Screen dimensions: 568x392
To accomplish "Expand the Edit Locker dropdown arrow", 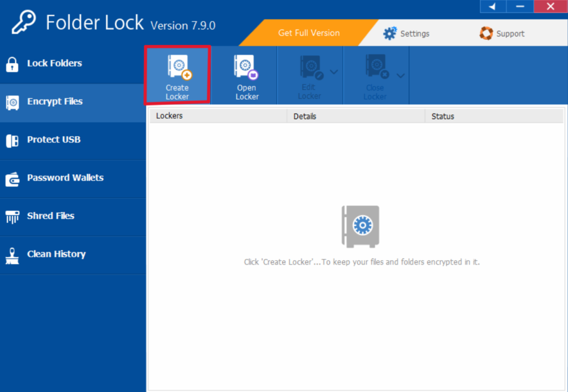I will (x=333, y=72).
